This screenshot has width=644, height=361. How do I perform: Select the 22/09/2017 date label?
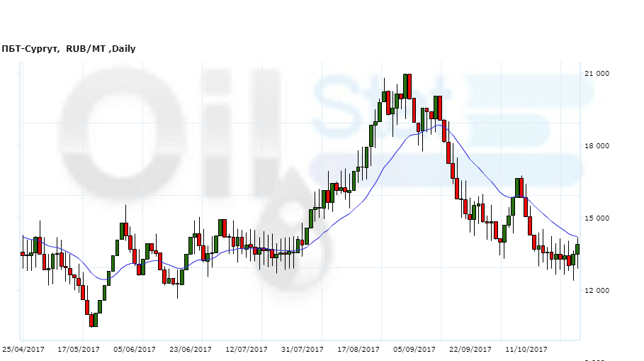point(470,350)
